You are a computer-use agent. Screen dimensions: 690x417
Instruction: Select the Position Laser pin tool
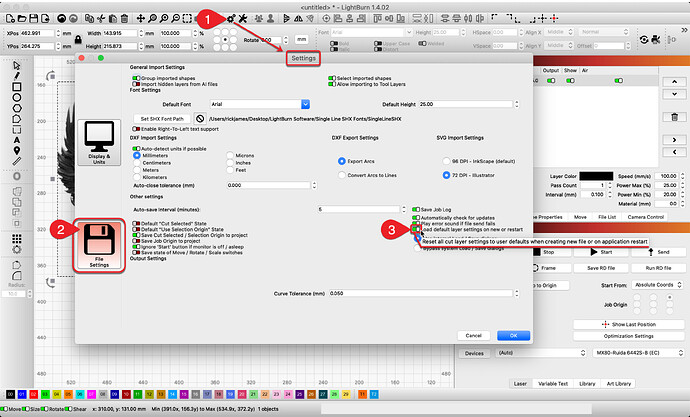pyautogui.click(x=17, y=151)
